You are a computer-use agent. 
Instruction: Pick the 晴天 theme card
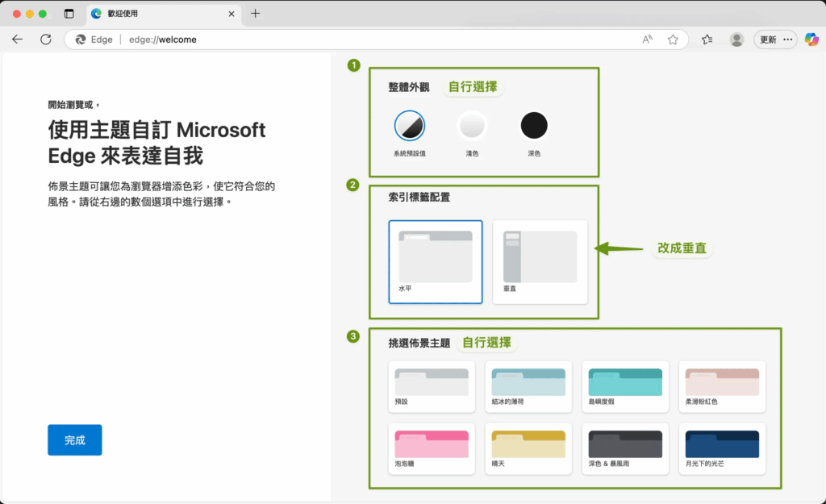528,448
